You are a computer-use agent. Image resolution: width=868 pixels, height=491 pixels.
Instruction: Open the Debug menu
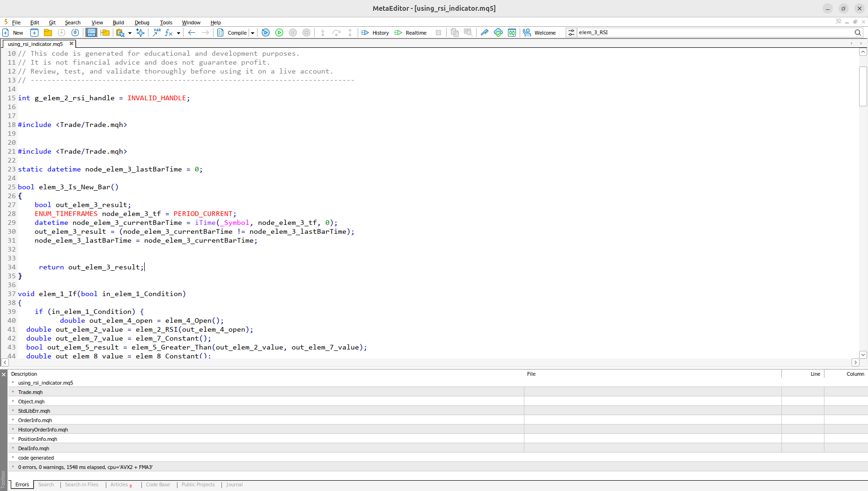tap(142, 22)
